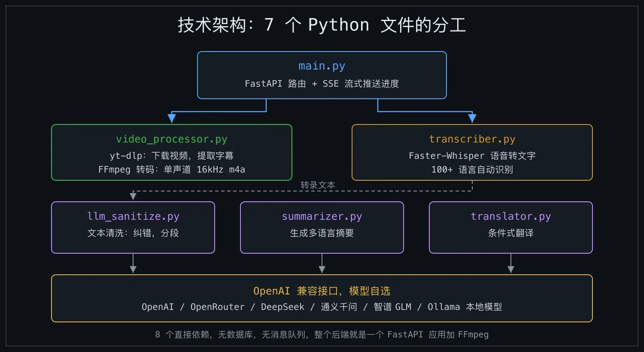Click the "条件式翻译" description
The height and width of the screenshot is (352, 644).
pos(510,233)
